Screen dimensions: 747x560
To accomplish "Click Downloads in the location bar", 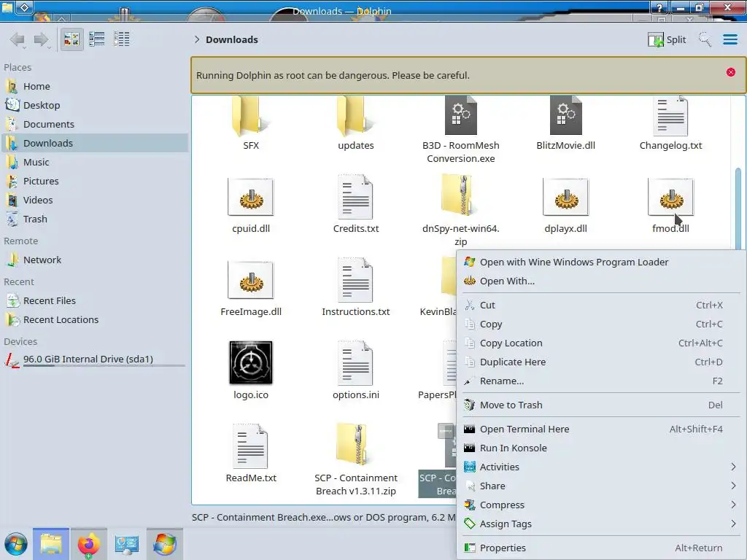I will tap(231, 39).
